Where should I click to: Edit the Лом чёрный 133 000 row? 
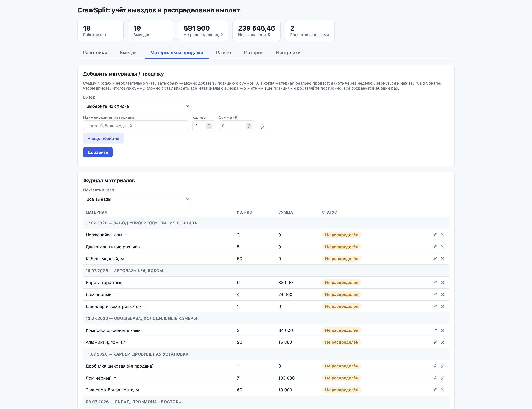pyautogui.click(x=435, y=378)
